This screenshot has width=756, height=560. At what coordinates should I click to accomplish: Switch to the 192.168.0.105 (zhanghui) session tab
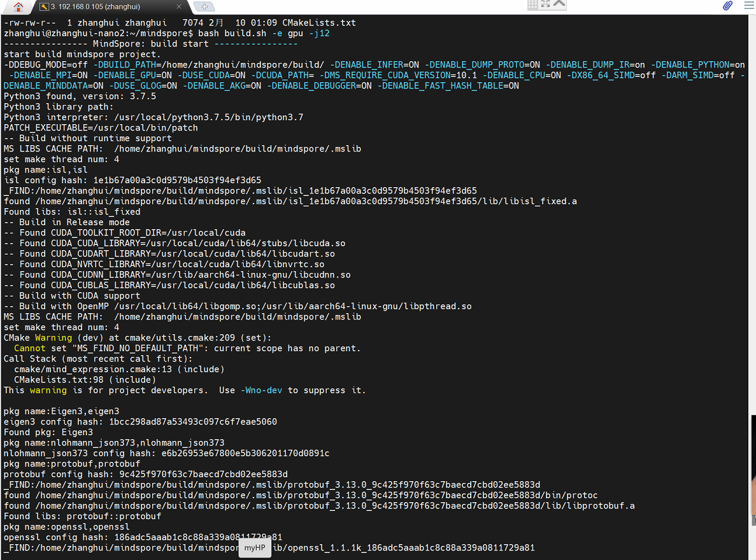tap(110, 7)
